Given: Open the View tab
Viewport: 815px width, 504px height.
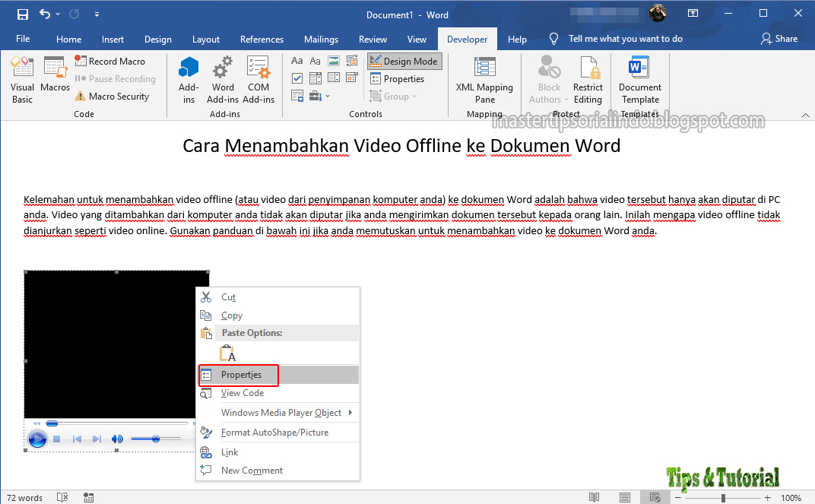Looking at the screenshot, I should coord(417,39).
